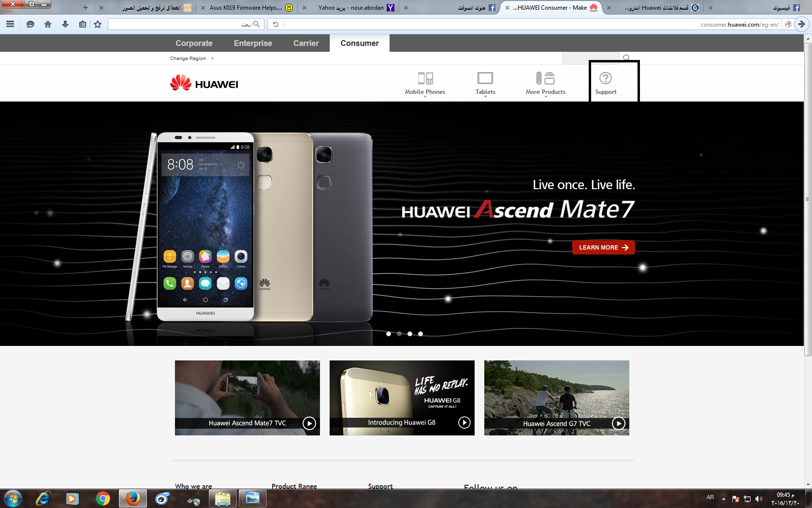This screenshot has width=812, height=508.
Task: Click the network tray icon
Action: (747, 499)
